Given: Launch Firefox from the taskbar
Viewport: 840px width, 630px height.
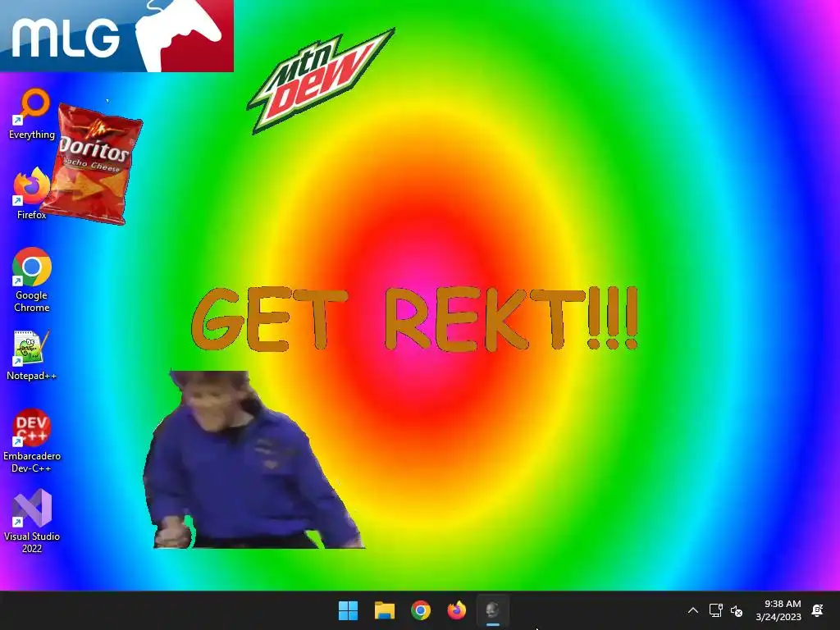Looking at the screenshot, I should coord(457,610).
